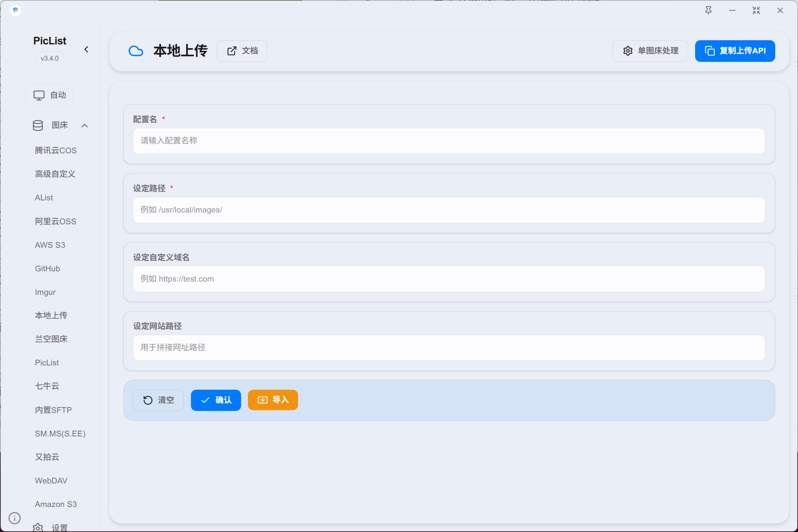Click the orange 导入 button
The height and width of the screenshot is (532, 798).
click(x=273, y=400)
